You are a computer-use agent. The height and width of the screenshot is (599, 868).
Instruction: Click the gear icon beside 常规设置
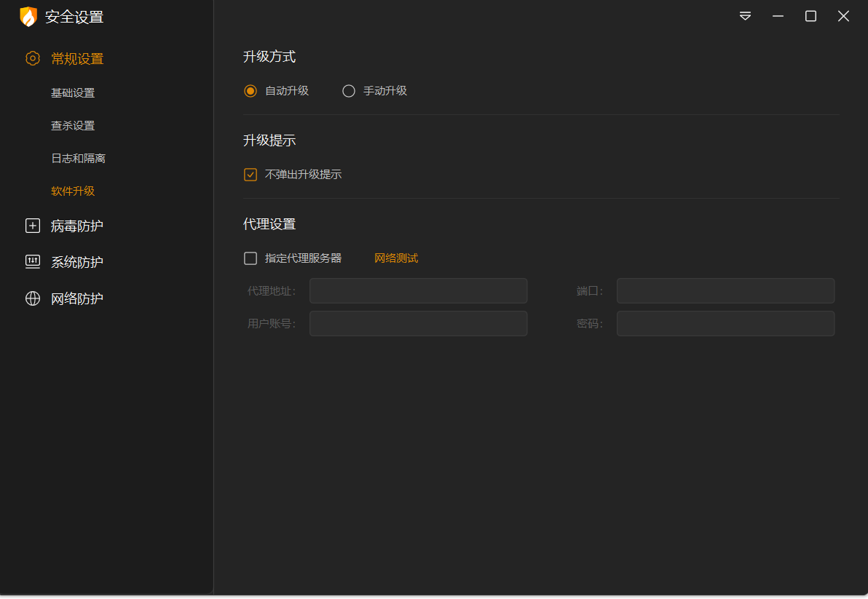(x=33, y=58)
